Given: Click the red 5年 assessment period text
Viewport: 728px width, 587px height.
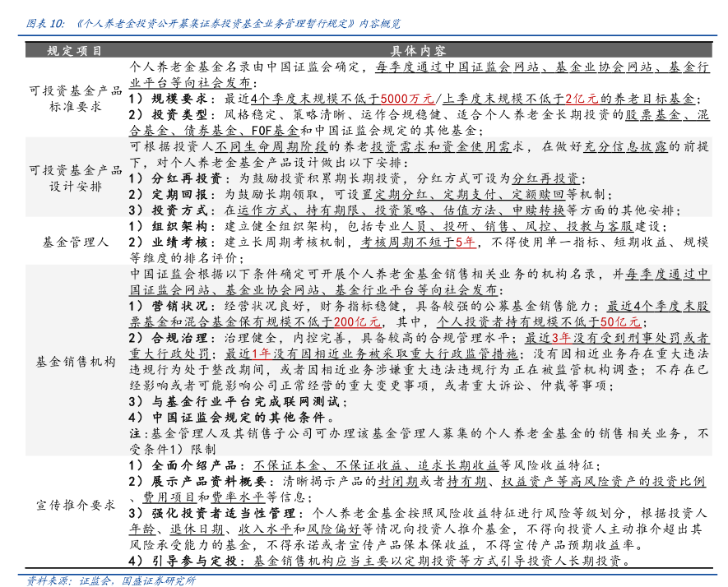Looking at the screenshot, I should 466,243.
